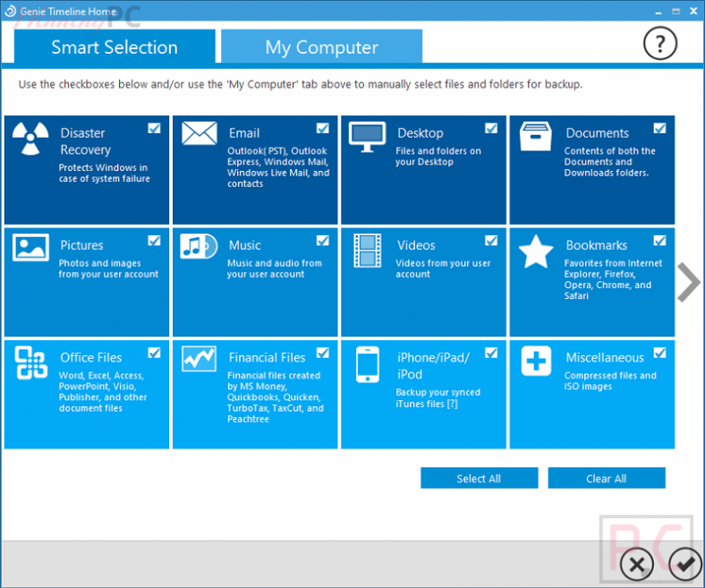
Task: Toggle the Documents checkbox
Action: coord(659,128)
